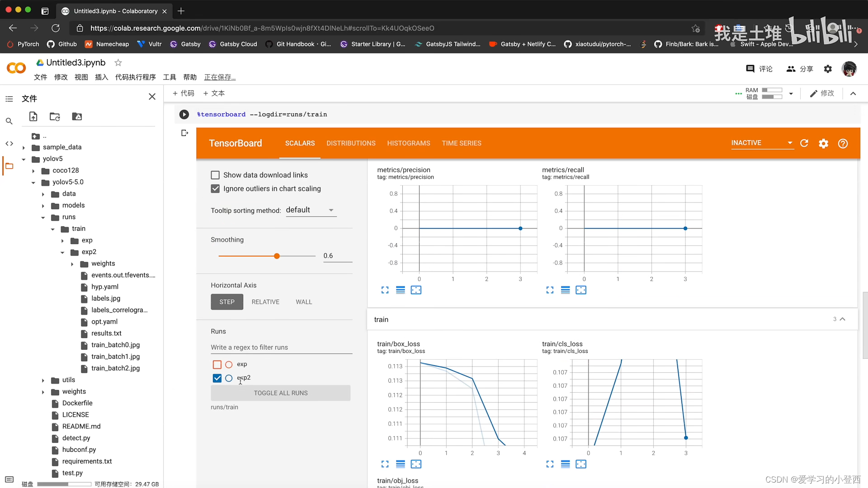Screen dimensions: 868x488
Task: Click the cell output toggle icon
Action: point(184,133)
